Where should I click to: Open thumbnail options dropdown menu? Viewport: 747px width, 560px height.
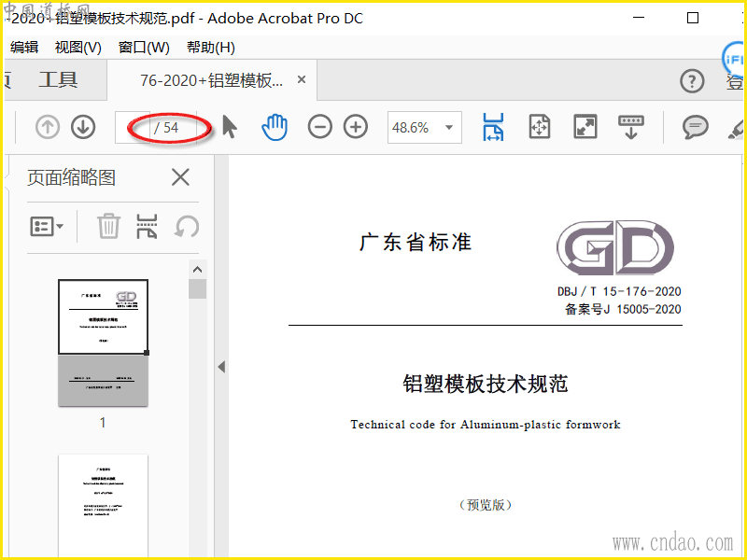click(x=47, y=226)
